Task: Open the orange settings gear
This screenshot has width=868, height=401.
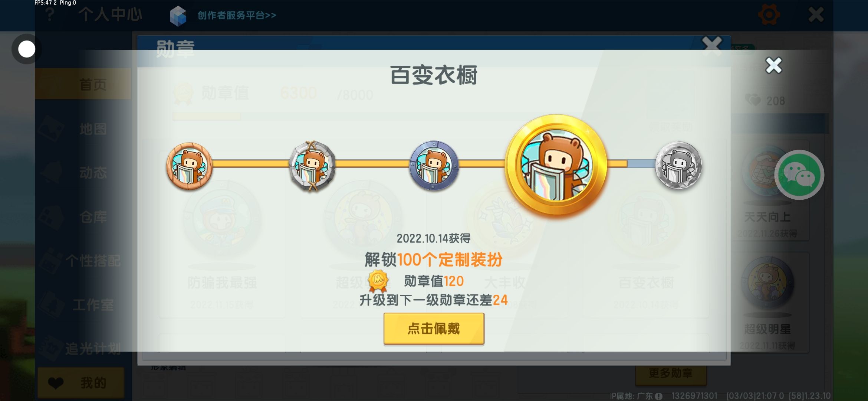Action: (769, 15)
